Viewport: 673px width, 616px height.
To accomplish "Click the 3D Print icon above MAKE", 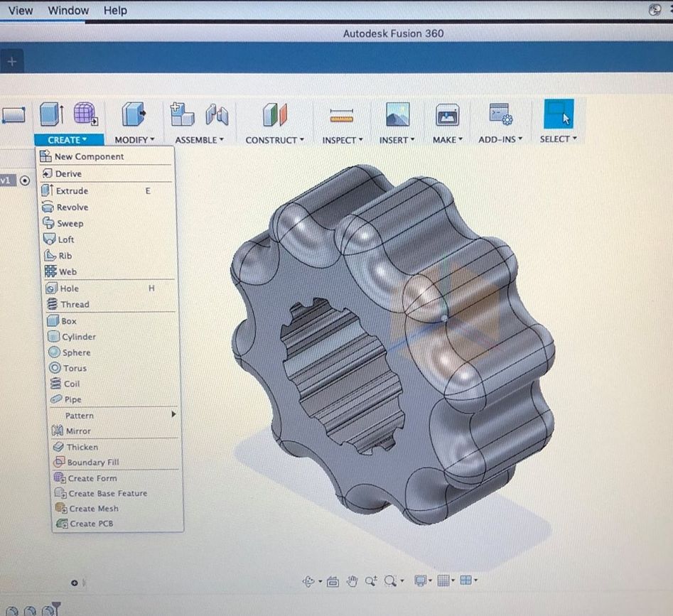I will pos(447,114).
